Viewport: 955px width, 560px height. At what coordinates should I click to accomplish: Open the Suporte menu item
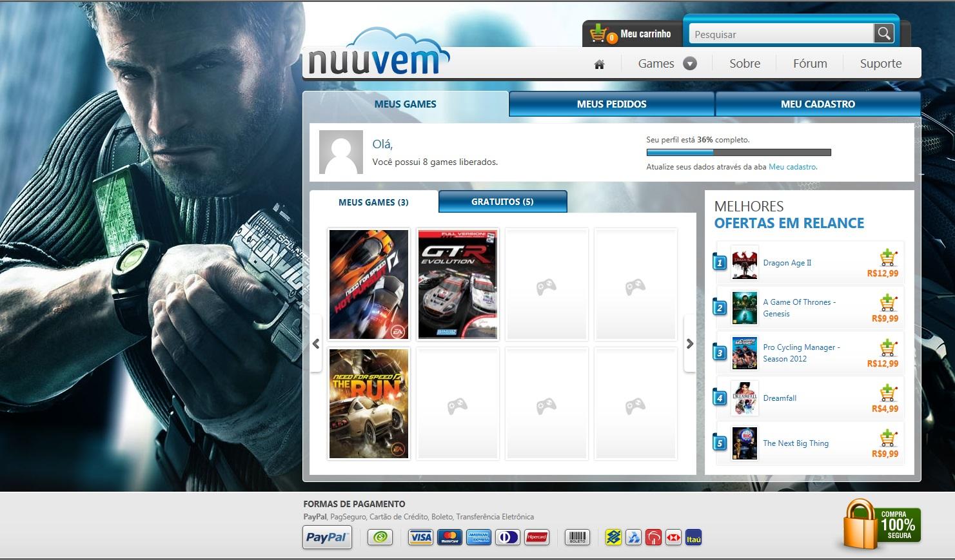pos(881,64)
